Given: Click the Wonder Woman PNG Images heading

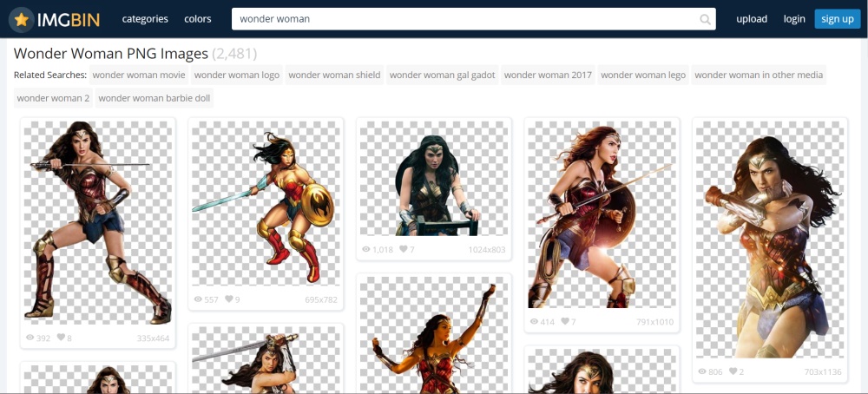Looking at the screenshot, I should point(111,54).
